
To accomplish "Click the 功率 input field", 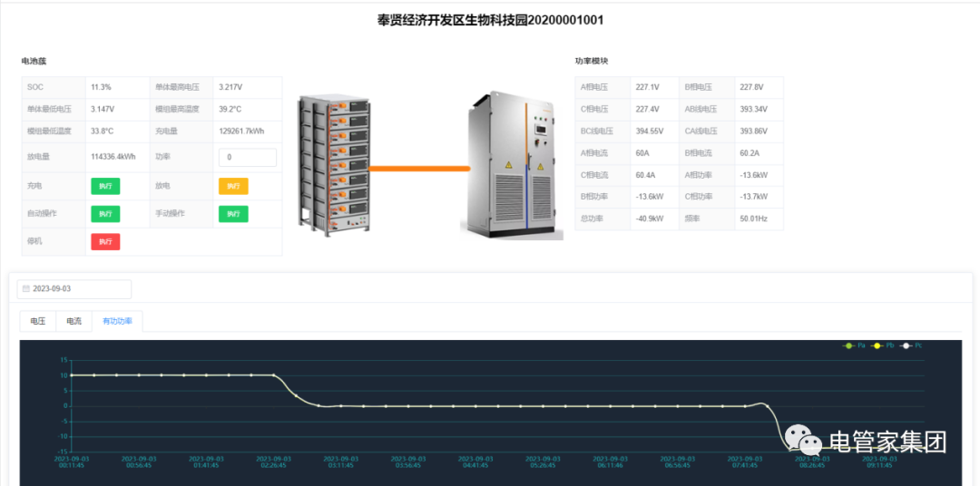I will [x=248, y=158].
